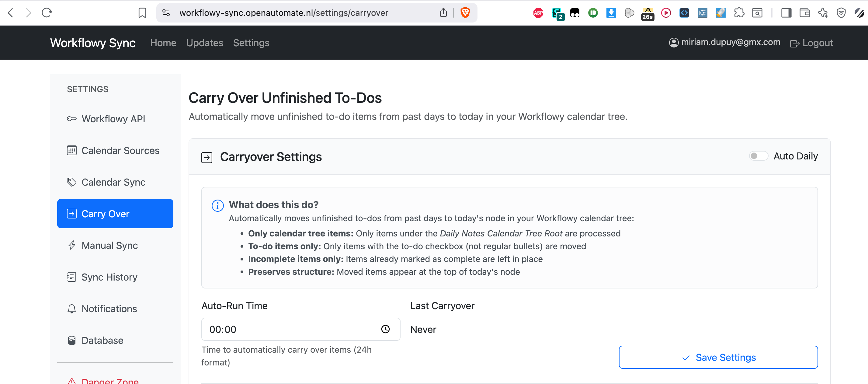Click the Notifications bell icon
The height and width of the screenshot is (384, 868).
coord(71,309)
